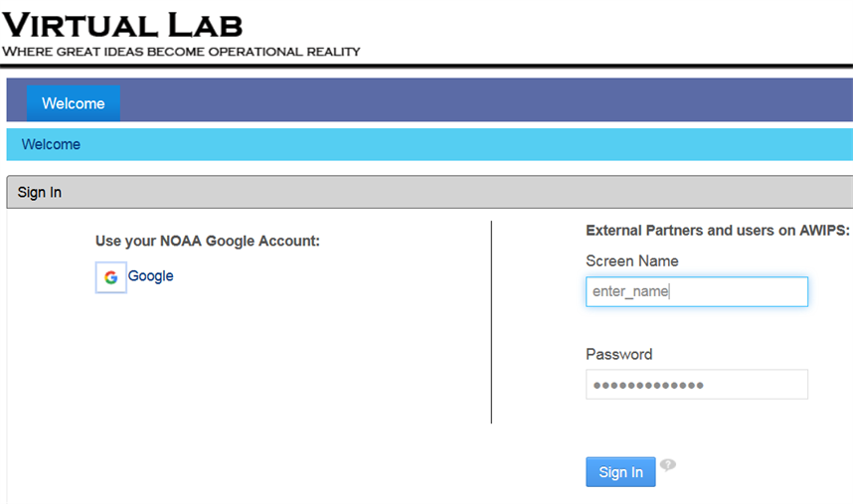
Task: Follow the Welcome breadcrumb link
Action: tap(51, 144)
